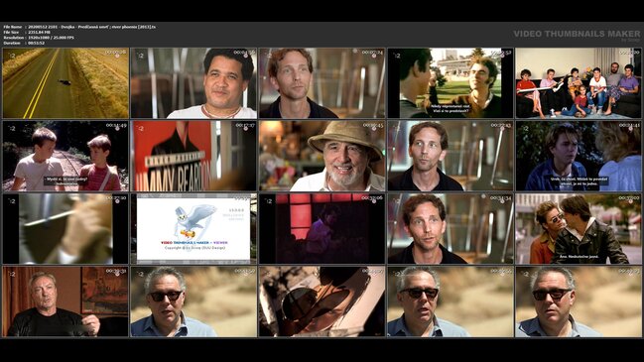Open the yellow-lined country road thumbnail

65,83
